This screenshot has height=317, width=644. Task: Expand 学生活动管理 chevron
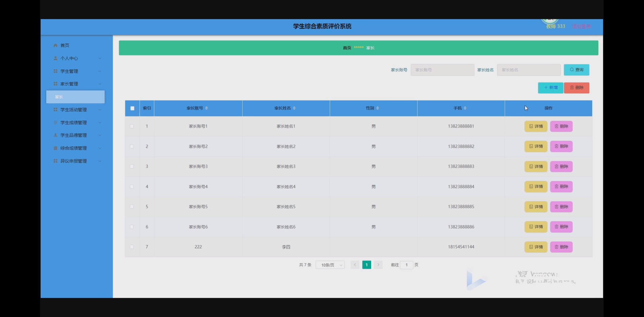click(100, 110)
